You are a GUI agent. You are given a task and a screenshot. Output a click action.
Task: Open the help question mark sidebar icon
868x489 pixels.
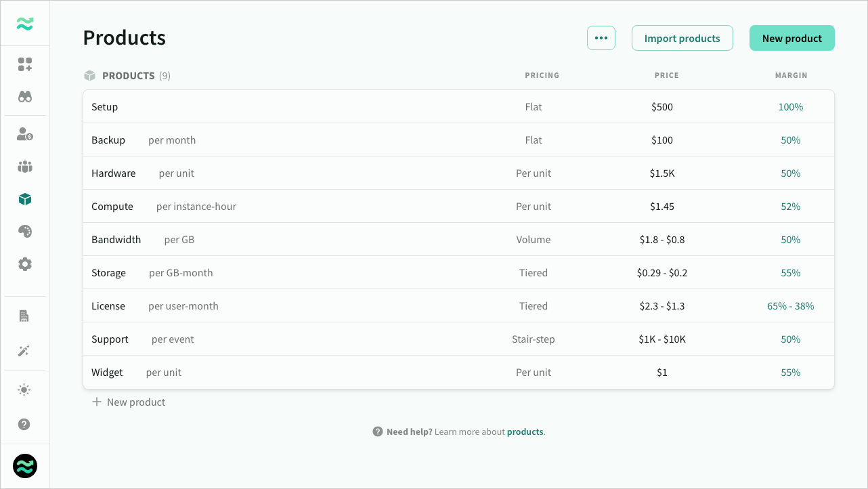25,425
